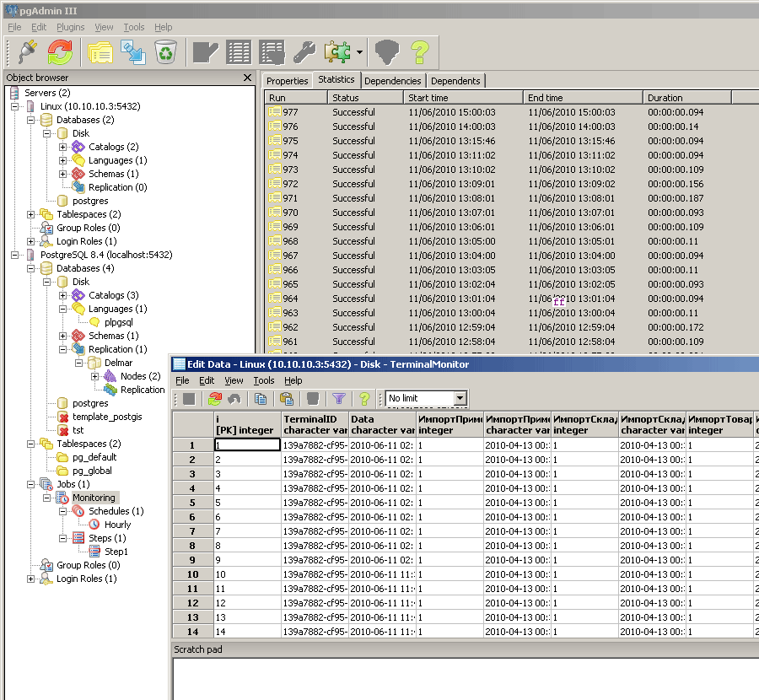The image size is (759, 700).
Task: Expand Login Roles under PostgreSQL 8.4
Action: point(31,579)
